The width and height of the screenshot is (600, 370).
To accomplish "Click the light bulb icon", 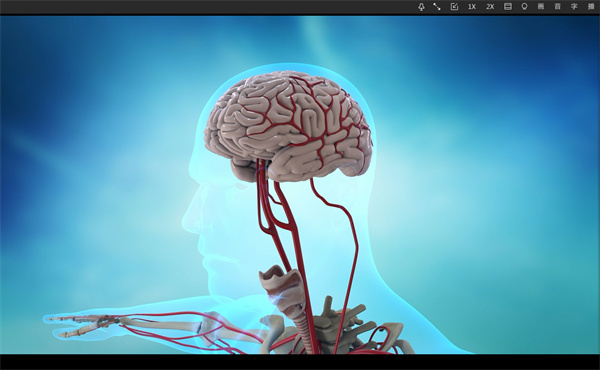I will pos(524,7).
